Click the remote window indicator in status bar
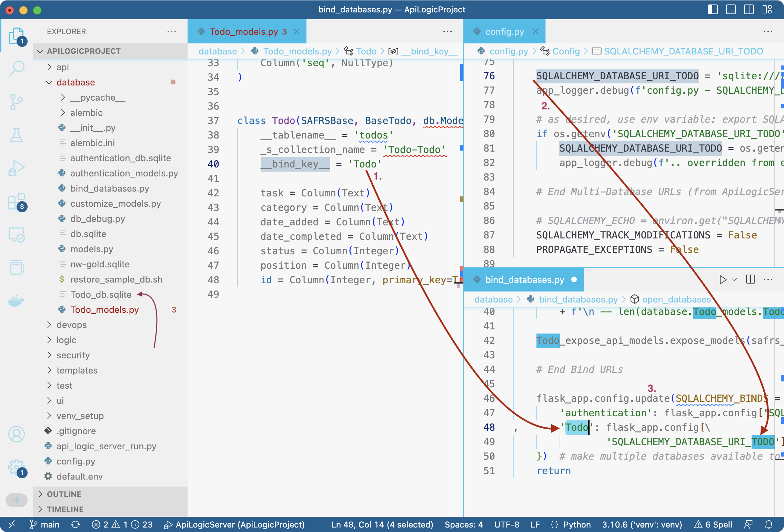 [x=12, y=524]
